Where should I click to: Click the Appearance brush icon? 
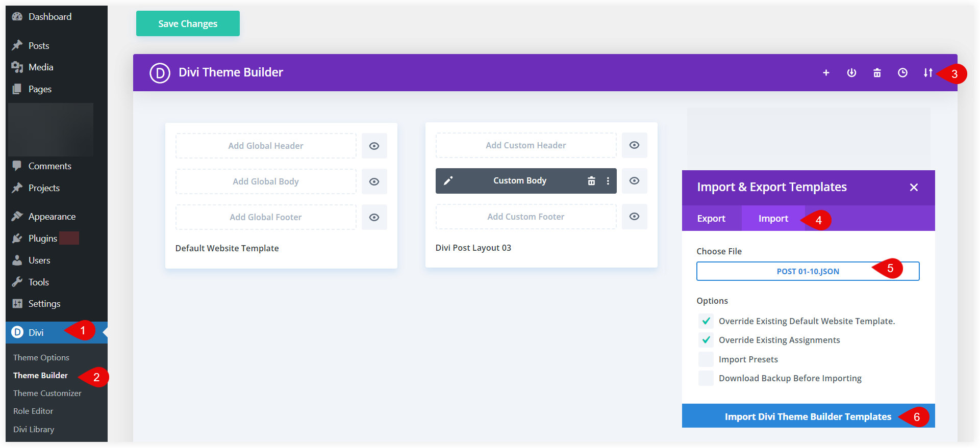tap(17, 216)
